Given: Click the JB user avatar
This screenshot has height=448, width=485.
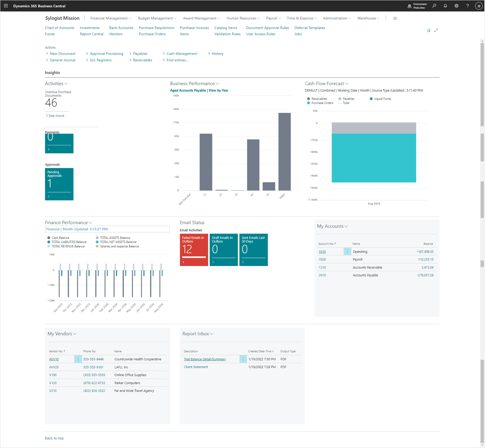Looking at the screenshot, I should [x=479, y=6].
